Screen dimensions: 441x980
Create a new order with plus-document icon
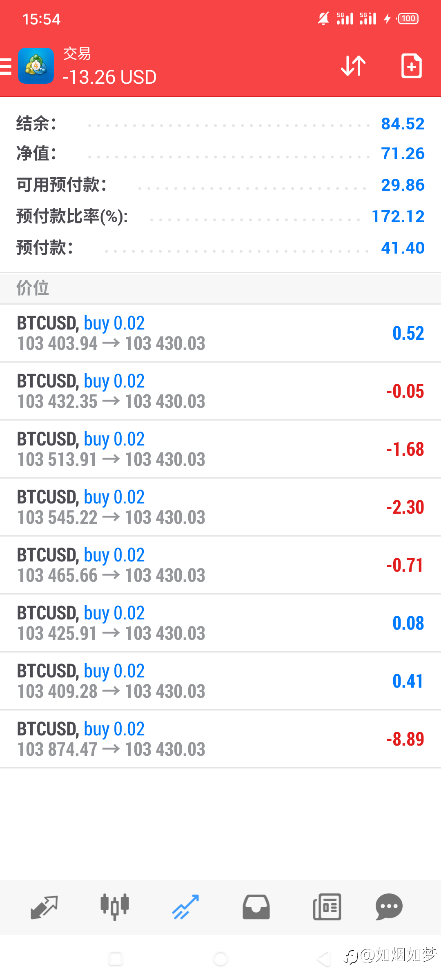(x=411, y=66)
